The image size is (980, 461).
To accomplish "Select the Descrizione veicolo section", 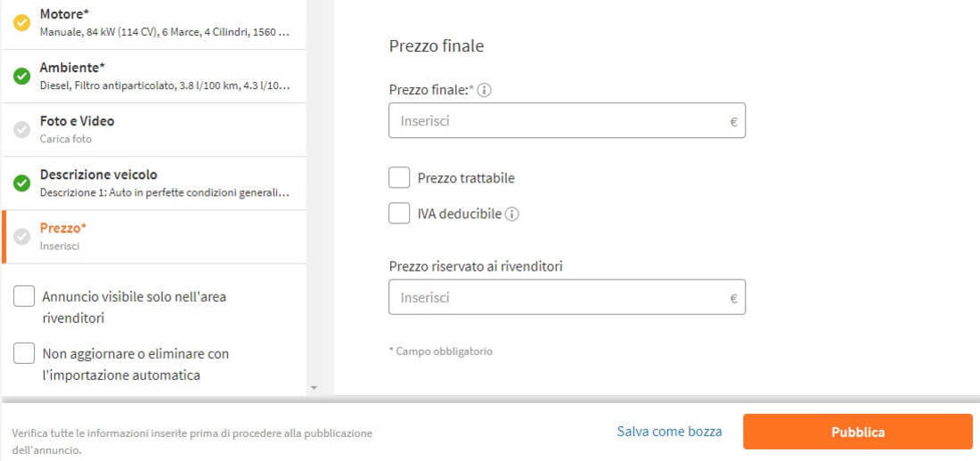I will pyautogui.click(x=154, y=183).
